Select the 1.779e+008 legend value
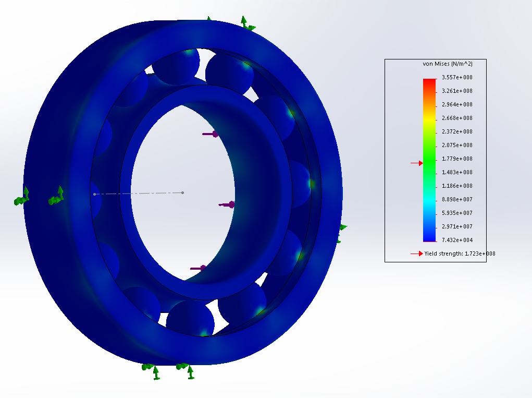This screenshot has width=532, height=398. 457,159
